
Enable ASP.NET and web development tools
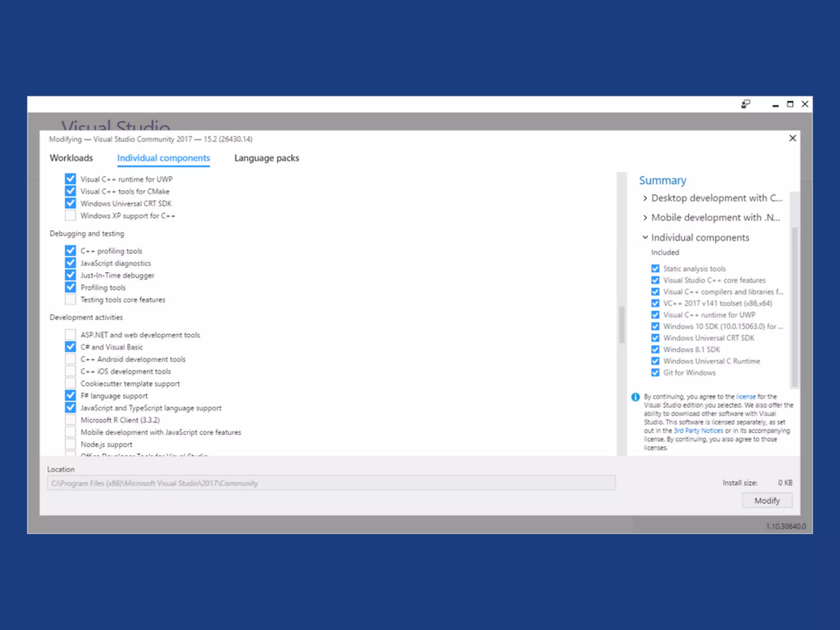pyautogui.click(x=71, y=335)
